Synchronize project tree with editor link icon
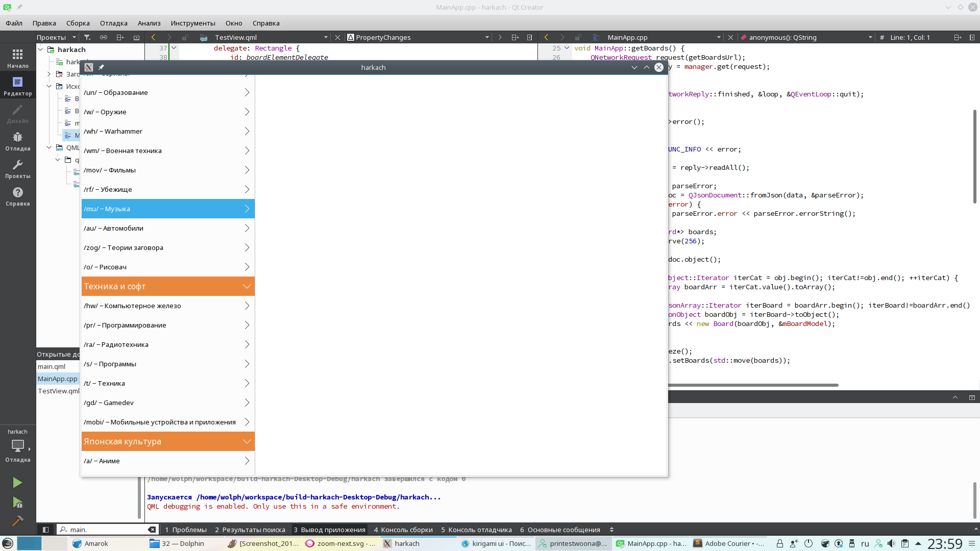The image size is (980, 551). (104, 37)
